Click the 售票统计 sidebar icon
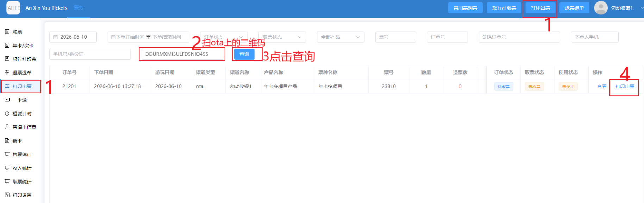Screen dimensions: 644x203 click(7, 154)
